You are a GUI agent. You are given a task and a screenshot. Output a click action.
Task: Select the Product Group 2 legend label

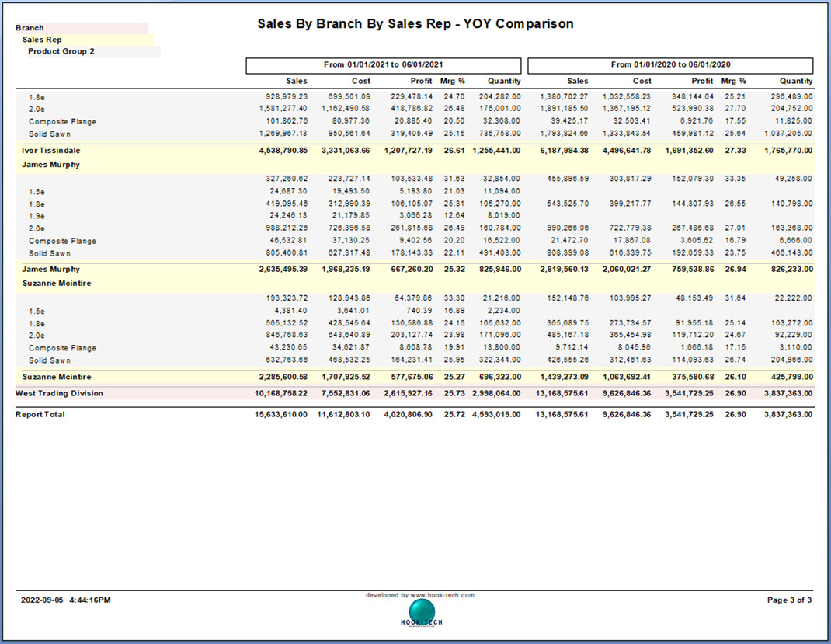coord(61,51)
